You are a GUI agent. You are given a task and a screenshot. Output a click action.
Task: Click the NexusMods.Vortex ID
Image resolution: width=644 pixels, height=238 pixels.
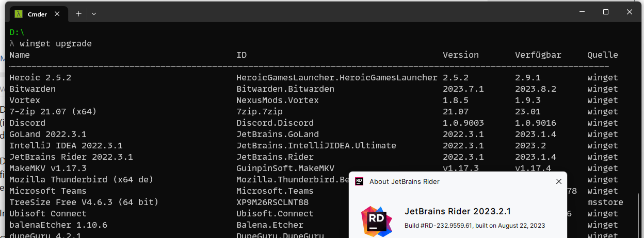278,100
